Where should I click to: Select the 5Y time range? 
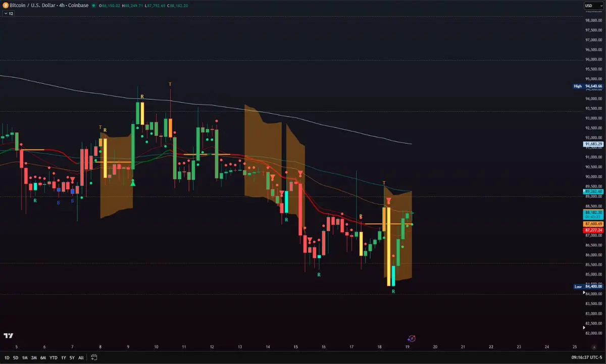(x=72, y=357)
